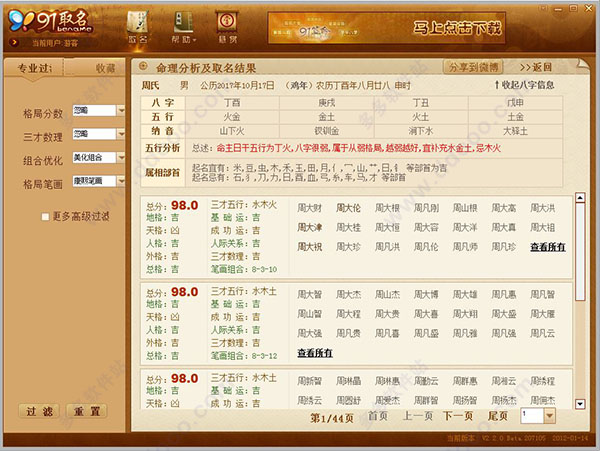Select the name 周大强
Viewport: 600px width, 451px height.
pos(310,334)
